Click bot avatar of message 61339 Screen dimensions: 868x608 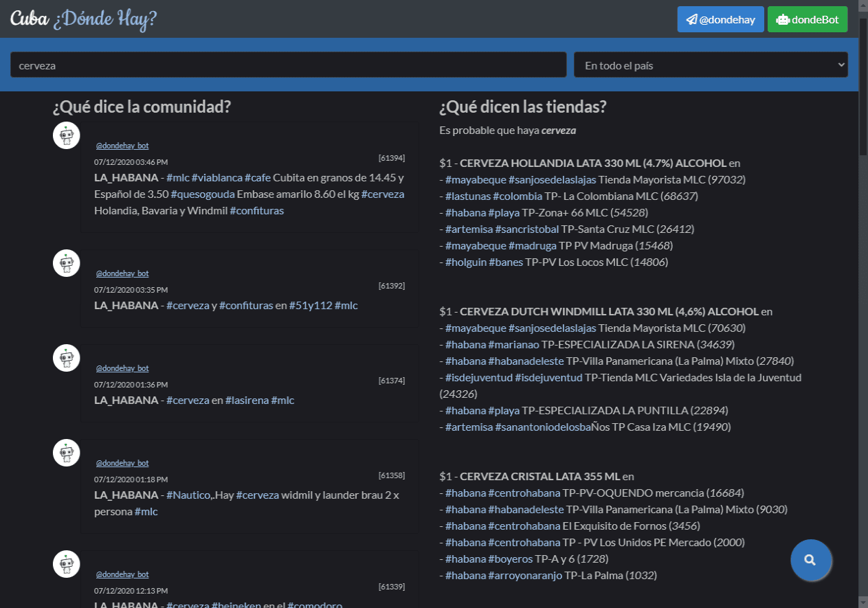point(67,564)
